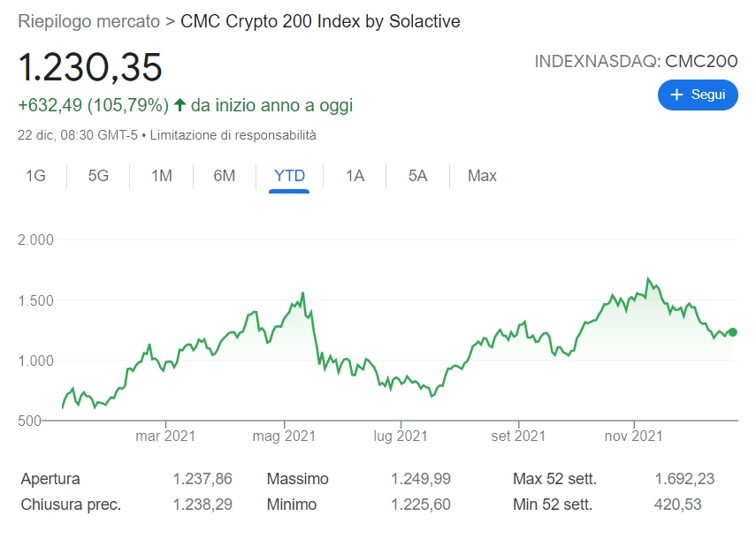Click the 1.230,35 index price

[90, 68]
